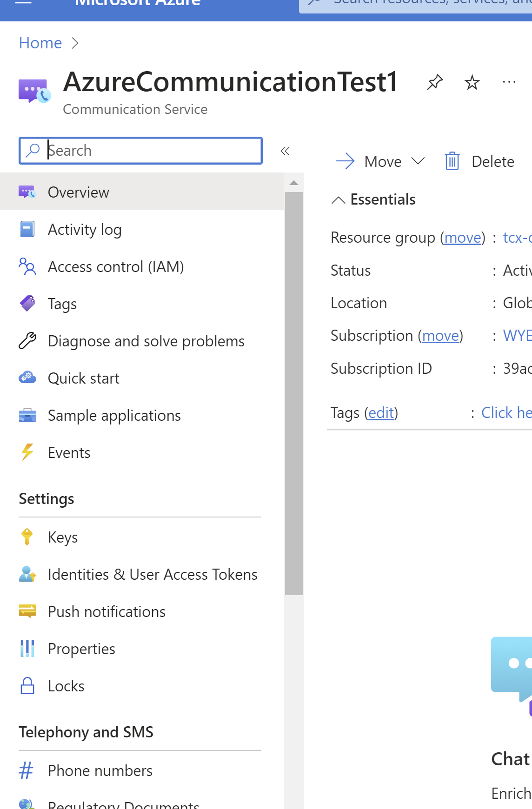Viewport: 532px width, 809px height.
Task: Click the Sample applications briefcase icon
Action: coord(27,415)
